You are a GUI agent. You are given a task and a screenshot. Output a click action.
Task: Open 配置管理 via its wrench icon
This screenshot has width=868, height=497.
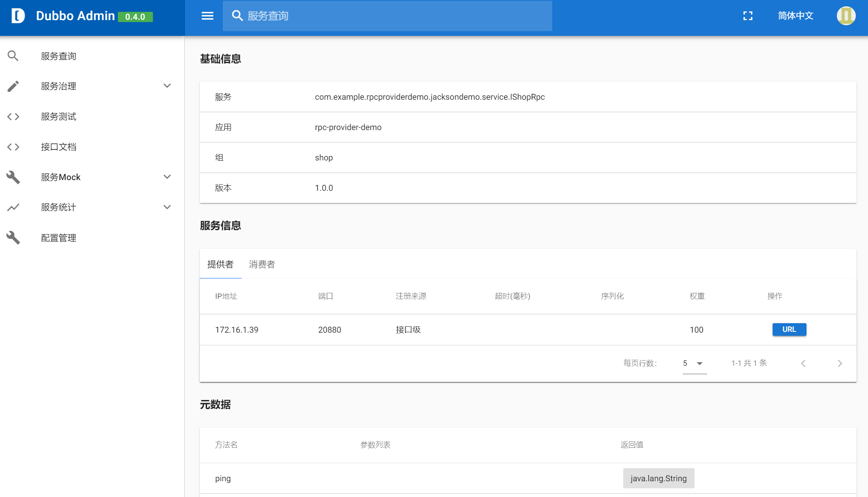[13, 237]
